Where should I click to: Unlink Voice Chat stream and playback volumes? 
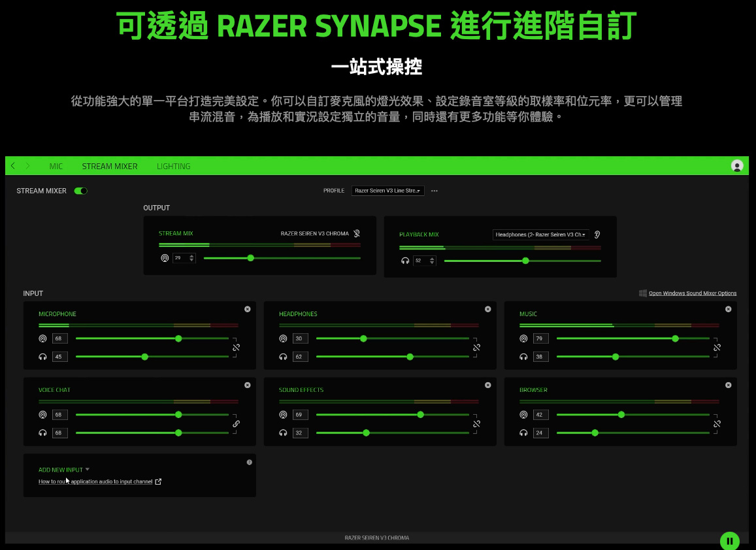(x=237, y=424)
